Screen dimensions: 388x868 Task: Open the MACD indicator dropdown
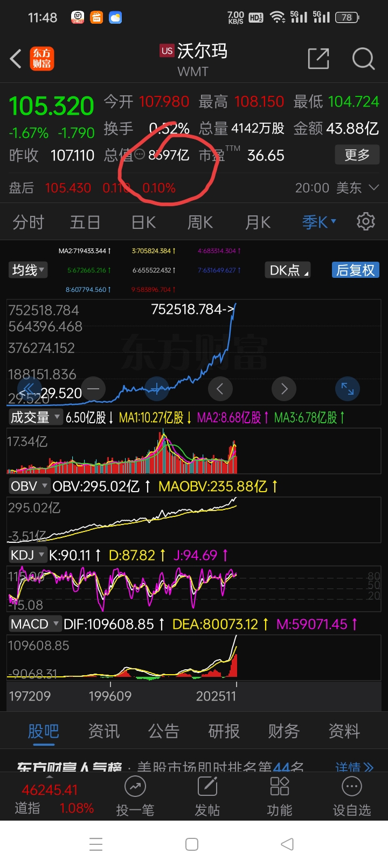point(34,624)
